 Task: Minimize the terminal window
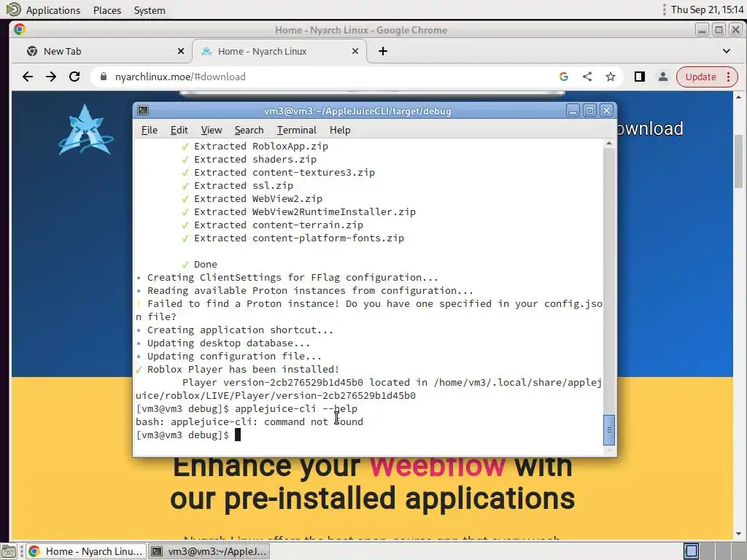point(573,111)
